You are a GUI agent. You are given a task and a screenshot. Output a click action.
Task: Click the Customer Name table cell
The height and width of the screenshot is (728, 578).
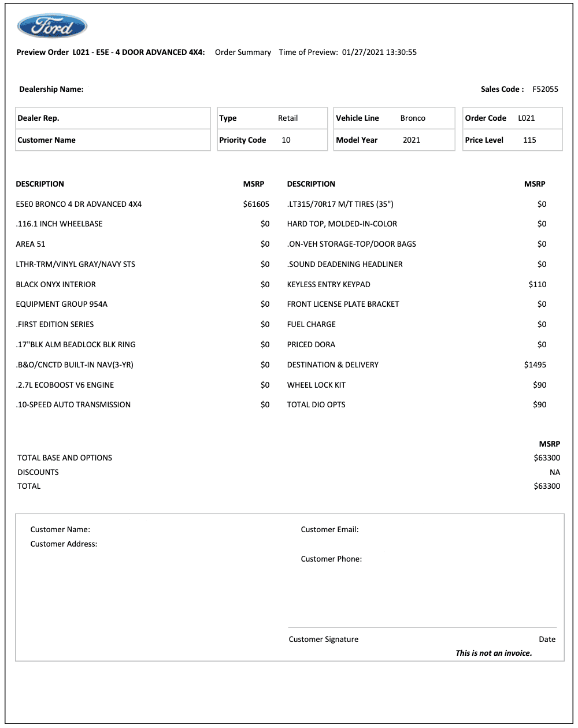113,140
